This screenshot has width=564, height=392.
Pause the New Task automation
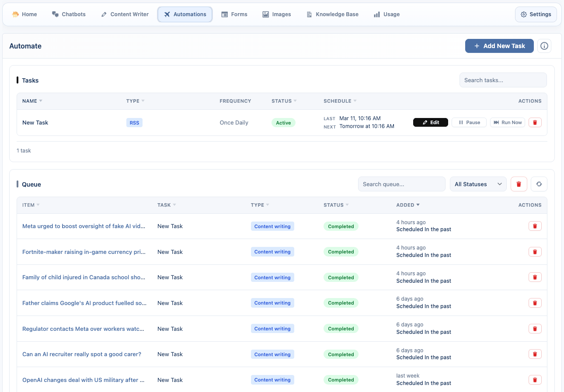pyautogui.click(x=469, y=122)
